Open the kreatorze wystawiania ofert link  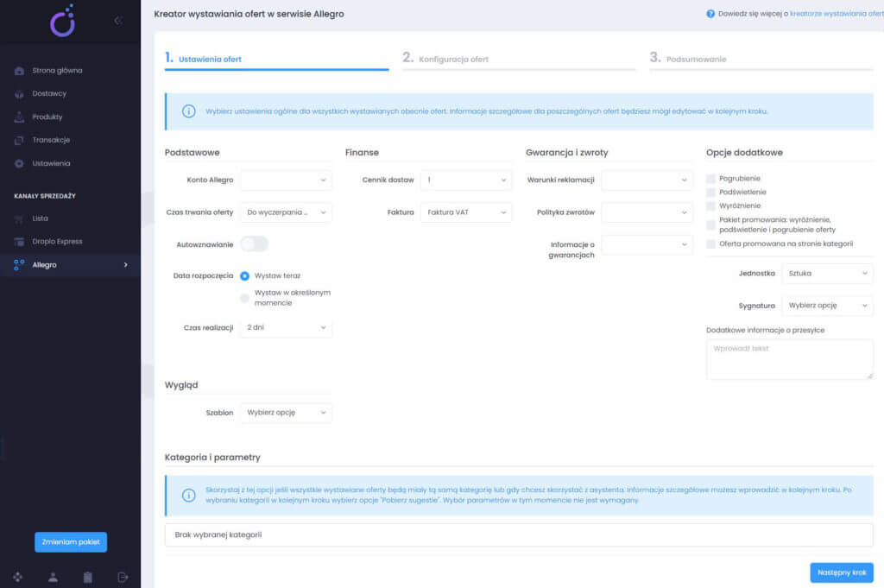(x=837, y=14)
